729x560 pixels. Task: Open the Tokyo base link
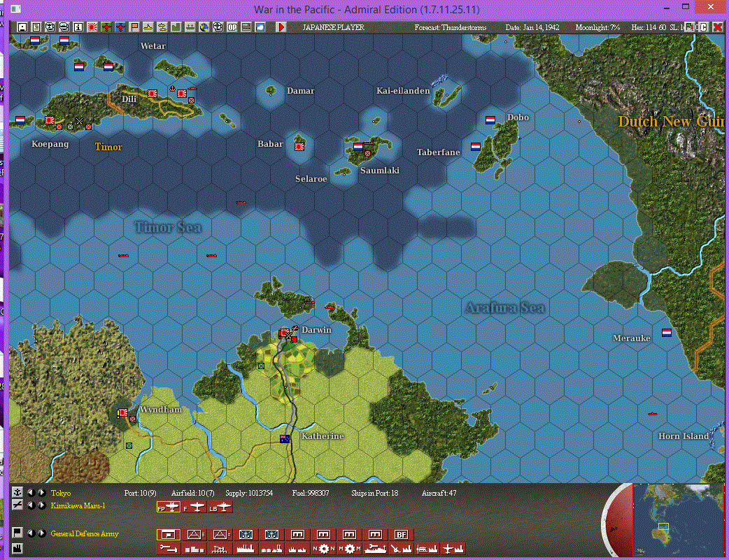click(x=61, y=493)
